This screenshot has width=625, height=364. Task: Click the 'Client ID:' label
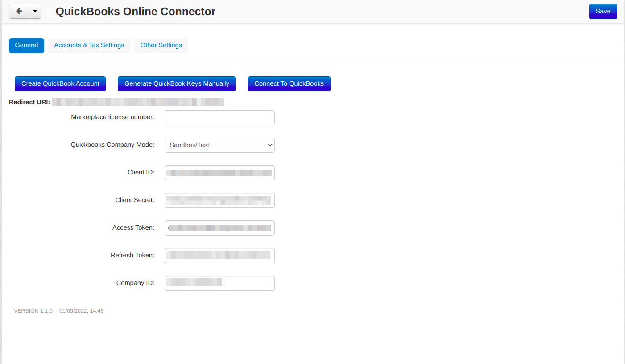[x=141, y=173]
